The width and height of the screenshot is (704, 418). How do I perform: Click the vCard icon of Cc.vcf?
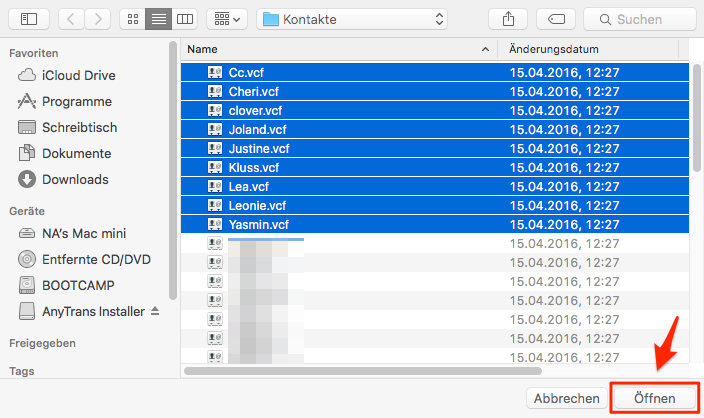(215, 72)
